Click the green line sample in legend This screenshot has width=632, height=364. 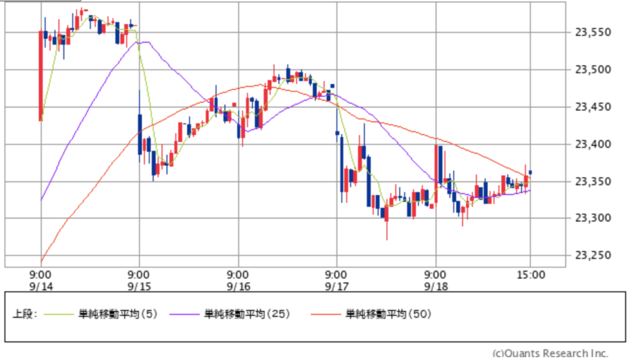tap(59, 315)
